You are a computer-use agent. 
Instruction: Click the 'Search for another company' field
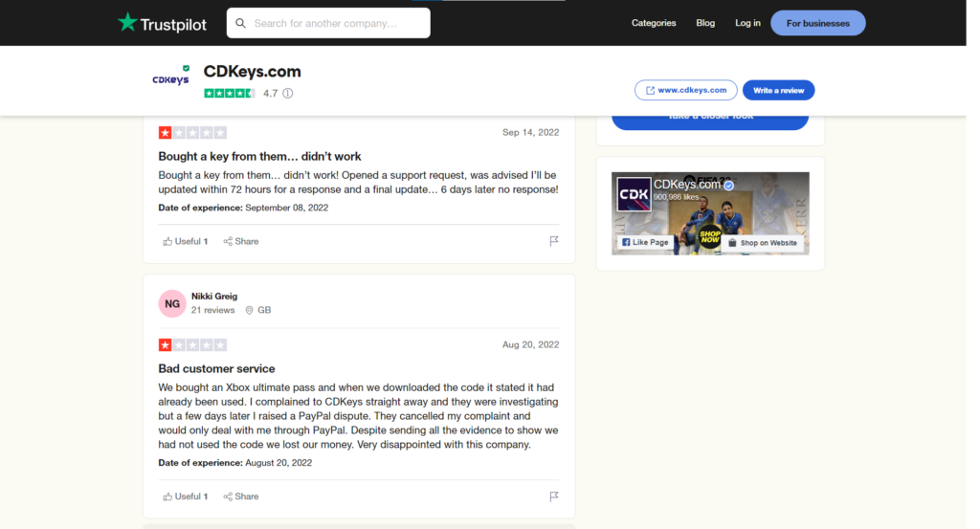pyautogui.click(x=328, y=23)
